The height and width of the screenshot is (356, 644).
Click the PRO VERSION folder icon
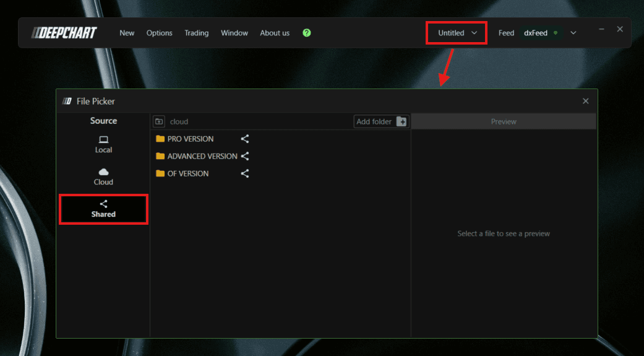pyautogui.click(x=160, y=139)
